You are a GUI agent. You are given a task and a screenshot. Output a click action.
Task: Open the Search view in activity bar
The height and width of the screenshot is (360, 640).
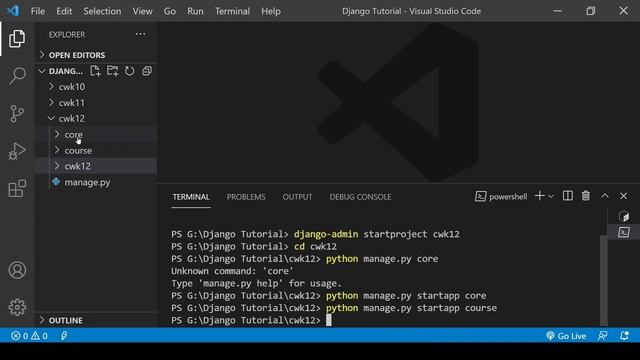coord(17,76)
